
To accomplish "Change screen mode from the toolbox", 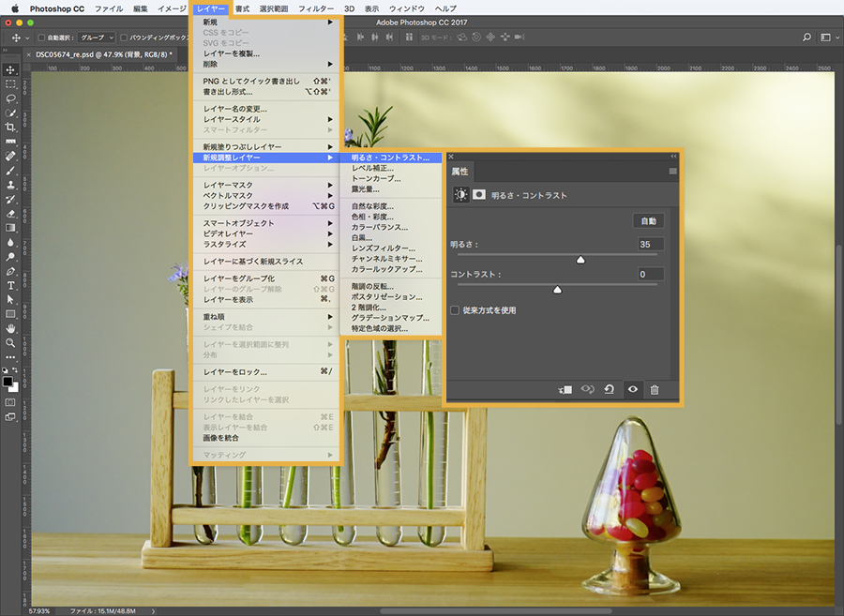I will point(10,416).
